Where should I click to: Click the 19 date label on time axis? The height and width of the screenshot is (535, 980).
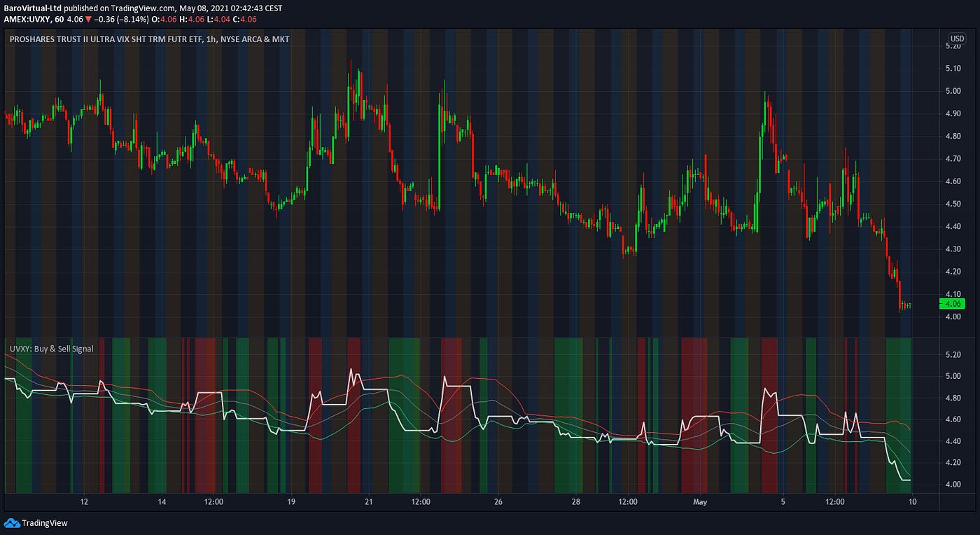pos(291,502)
